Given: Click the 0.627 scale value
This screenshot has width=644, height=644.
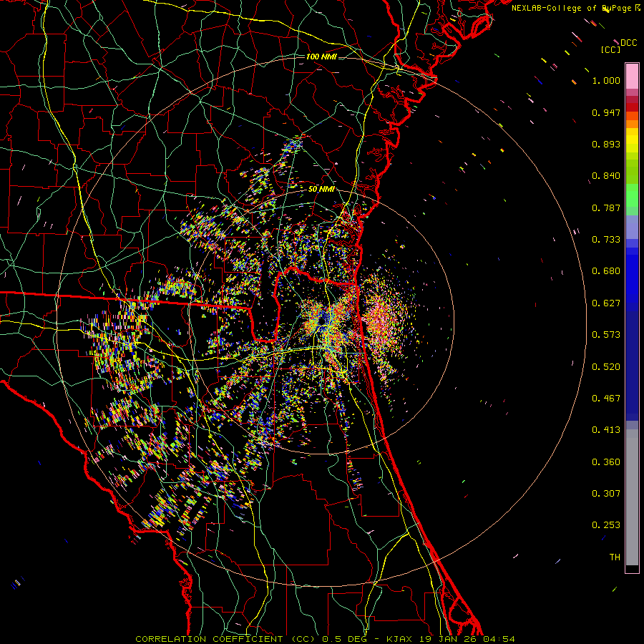Looking at the screenshot, I should [606, 303].
